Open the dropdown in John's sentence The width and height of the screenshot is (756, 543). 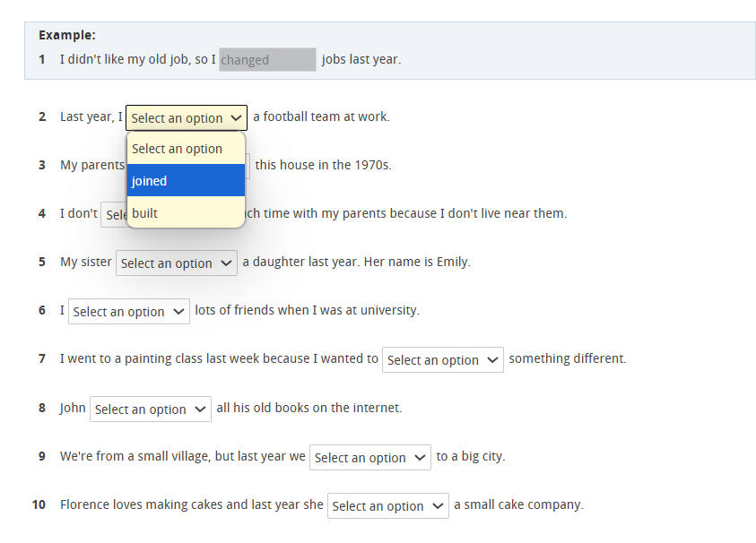click(x=150, y=408)
